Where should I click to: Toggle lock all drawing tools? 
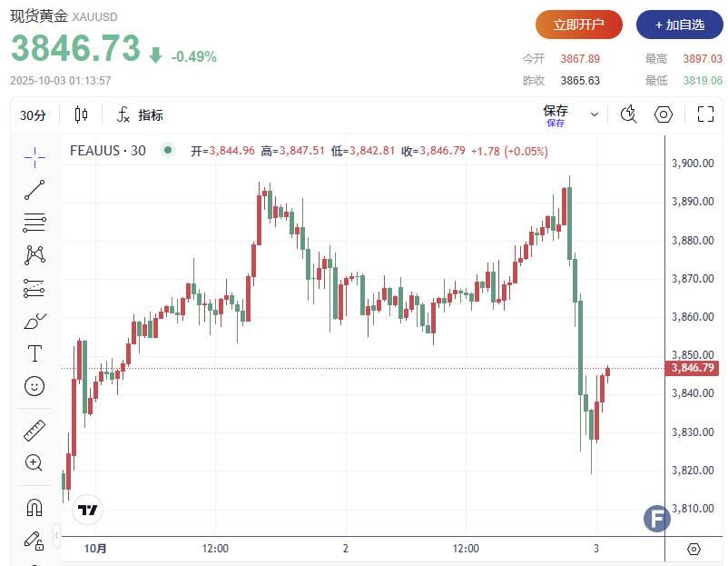point(34,541)
